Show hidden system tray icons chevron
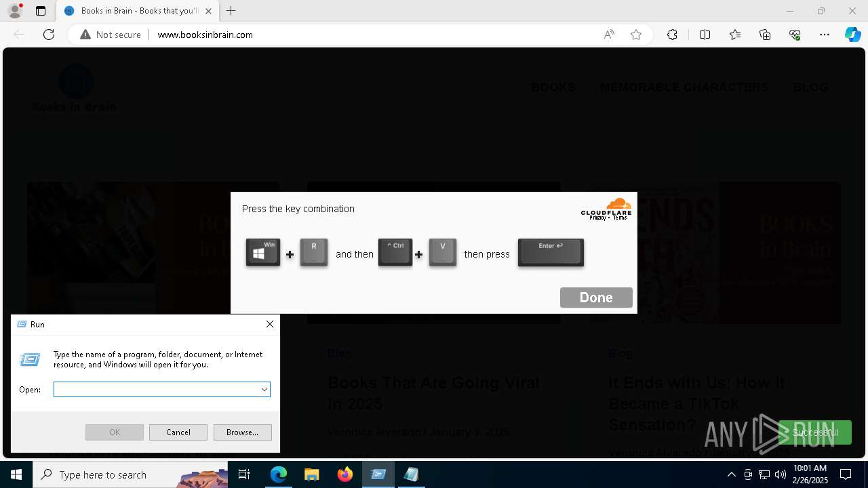 pyautogui.click(x=731, y=474)
